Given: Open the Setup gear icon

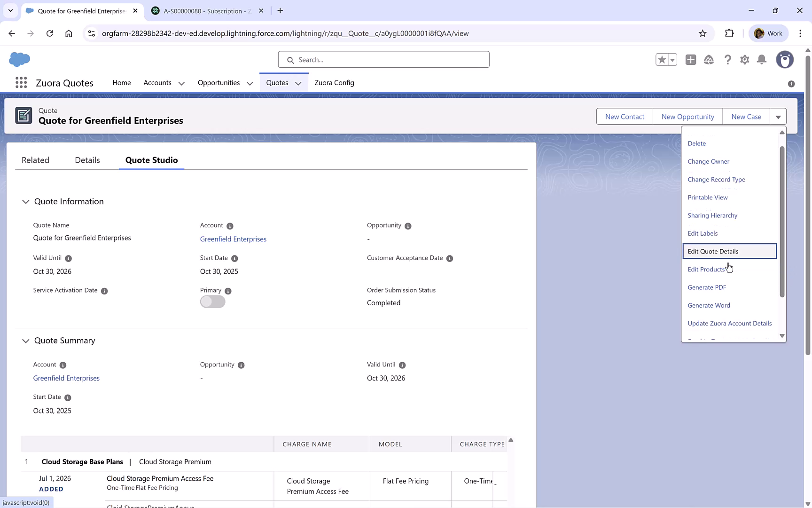Looking at the screenshot, I should [745, 60].
